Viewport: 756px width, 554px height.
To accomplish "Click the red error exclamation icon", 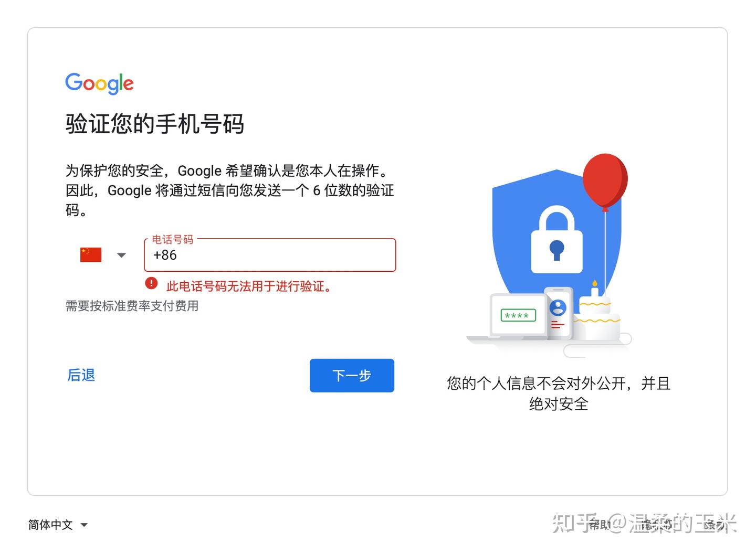I will [151, 284].
